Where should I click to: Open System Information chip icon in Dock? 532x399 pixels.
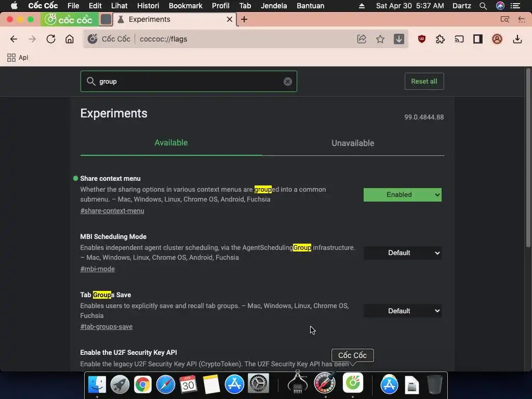(x=298, y=383)
